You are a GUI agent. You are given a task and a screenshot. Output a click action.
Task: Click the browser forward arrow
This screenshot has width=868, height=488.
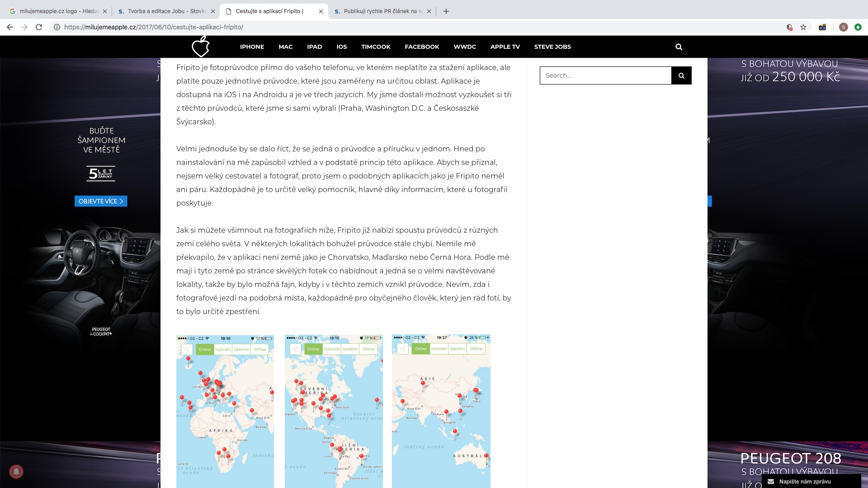click(x=24, y=27)
